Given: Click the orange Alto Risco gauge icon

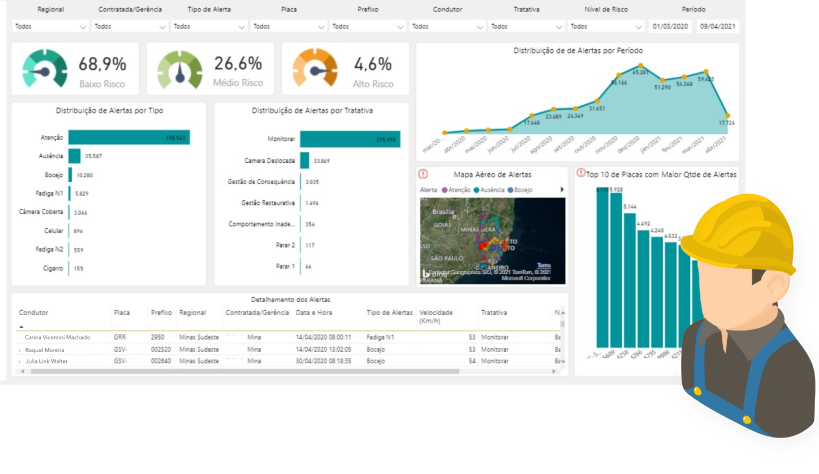Looking at the screenshot, I should (315, 68).
